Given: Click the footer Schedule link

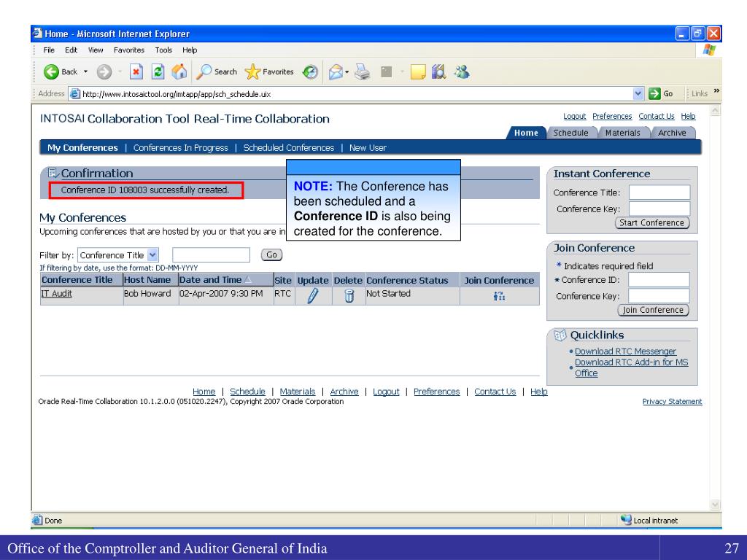Looking at the screenshot, I should pyautogui.click(x=248, y=392).
